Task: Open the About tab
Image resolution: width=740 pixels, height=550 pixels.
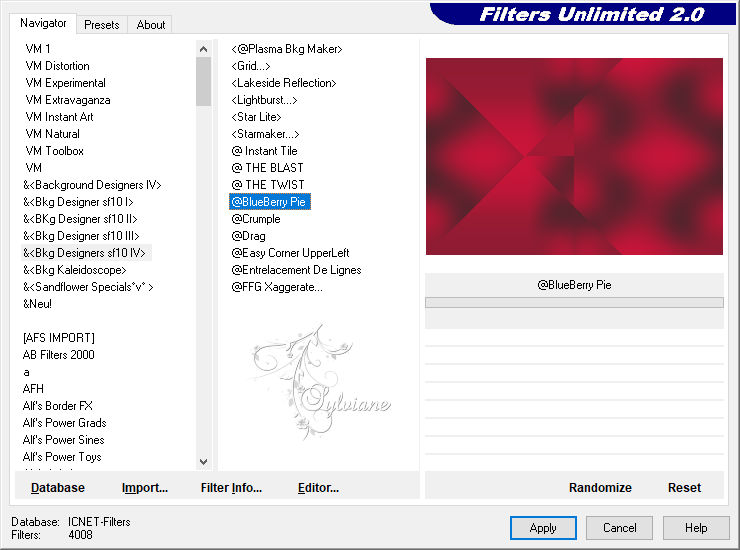Action: 151,25
